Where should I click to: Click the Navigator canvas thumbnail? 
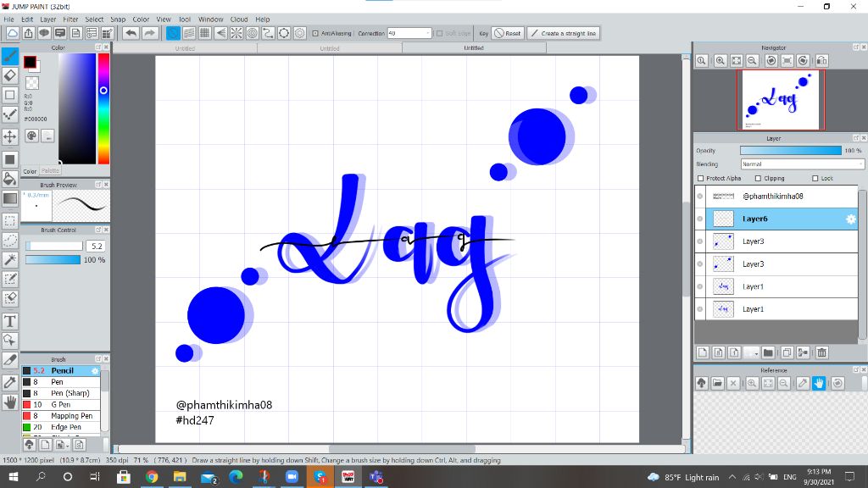click(780, 100)
